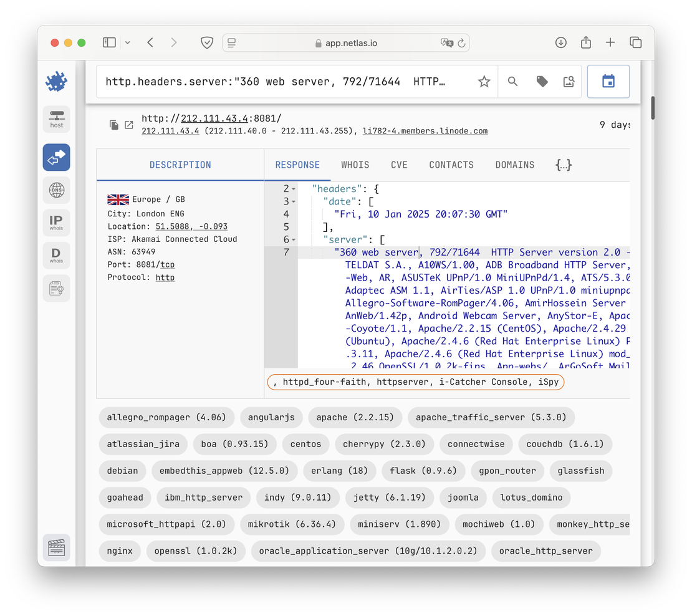Open the DNS search tool
The width and height of the screenshot is (692, 616).
pyautogui.click(x=56, y=190)
